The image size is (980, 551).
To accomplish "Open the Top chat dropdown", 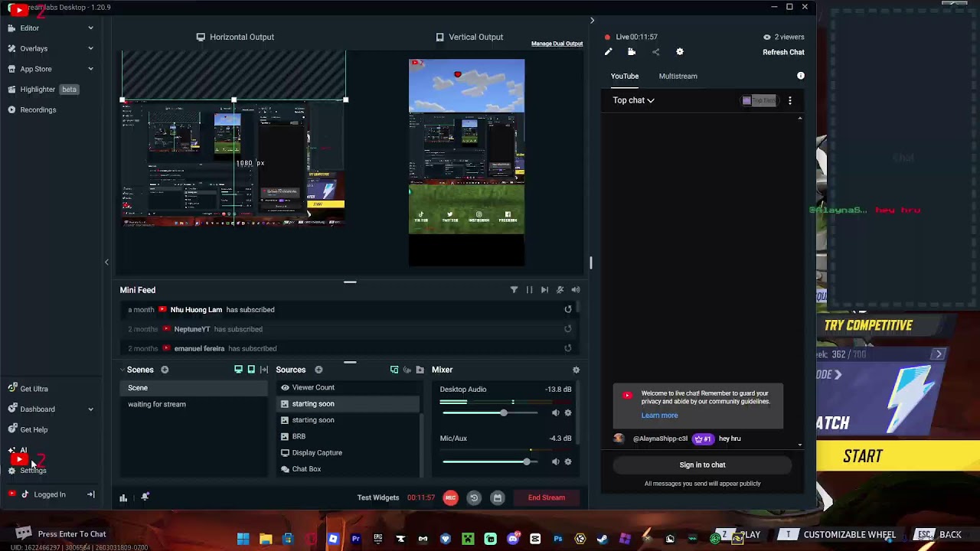I will click(x=633, y=100).
